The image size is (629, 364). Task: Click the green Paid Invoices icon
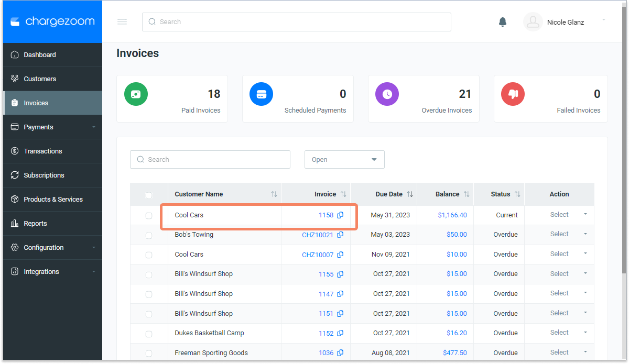(x=136, y=94)
